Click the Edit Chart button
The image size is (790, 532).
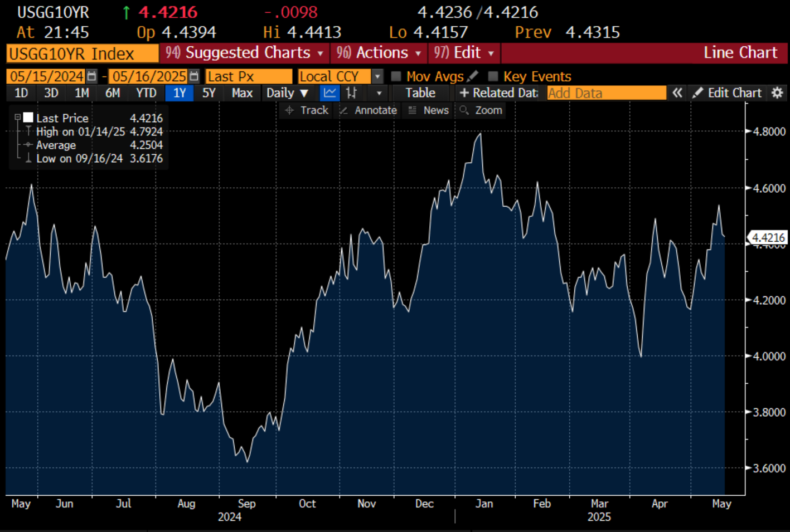(x=727, y=93)
